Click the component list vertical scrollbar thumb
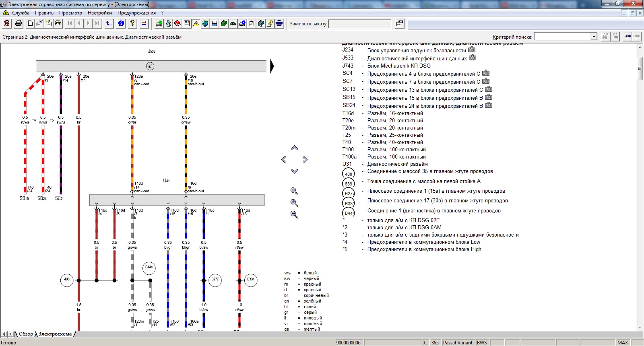 coord(640,68)
